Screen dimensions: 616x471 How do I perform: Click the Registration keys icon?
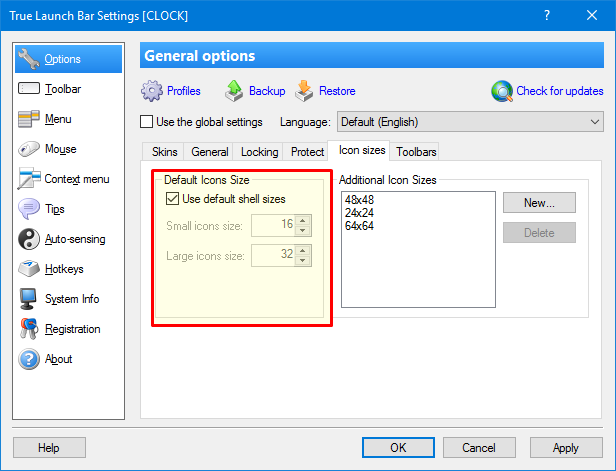[29, 329]
